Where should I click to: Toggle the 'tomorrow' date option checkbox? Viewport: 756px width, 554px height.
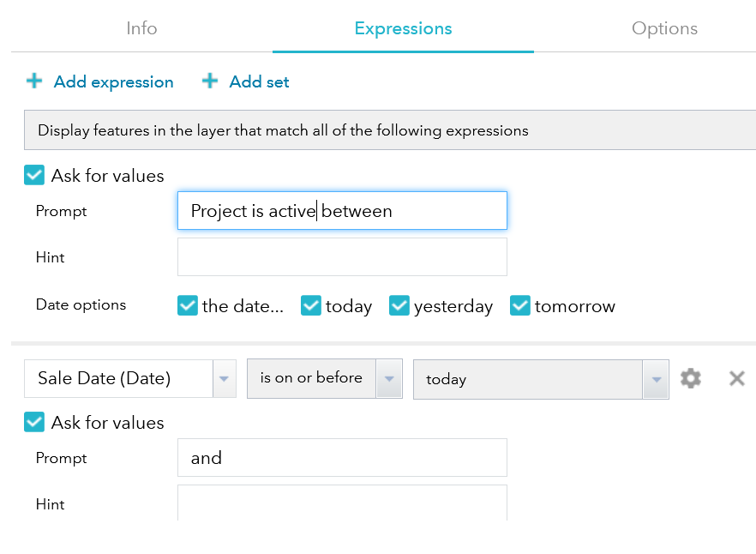tap(520, 306)
